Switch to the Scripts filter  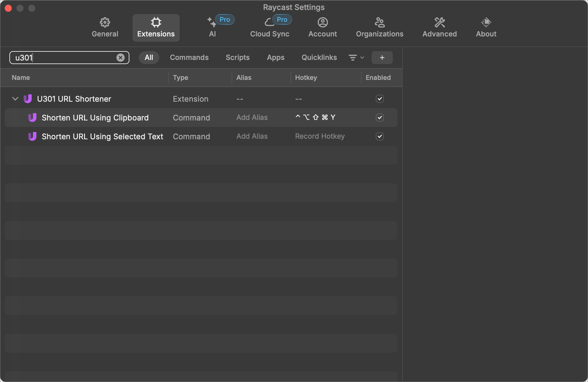(238, 58)
